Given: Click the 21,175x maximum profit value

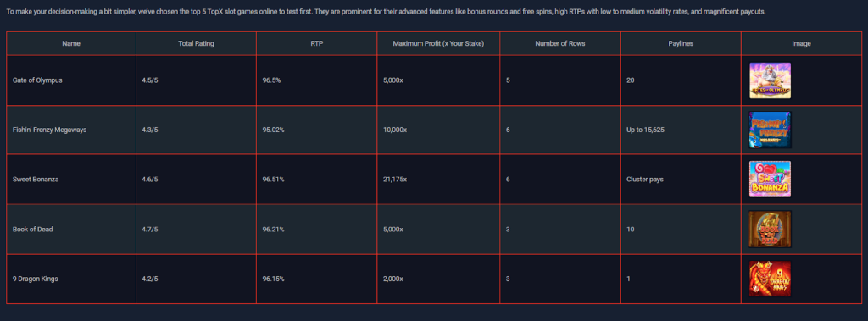Looking at the screenshot, I should click(395, 180).
